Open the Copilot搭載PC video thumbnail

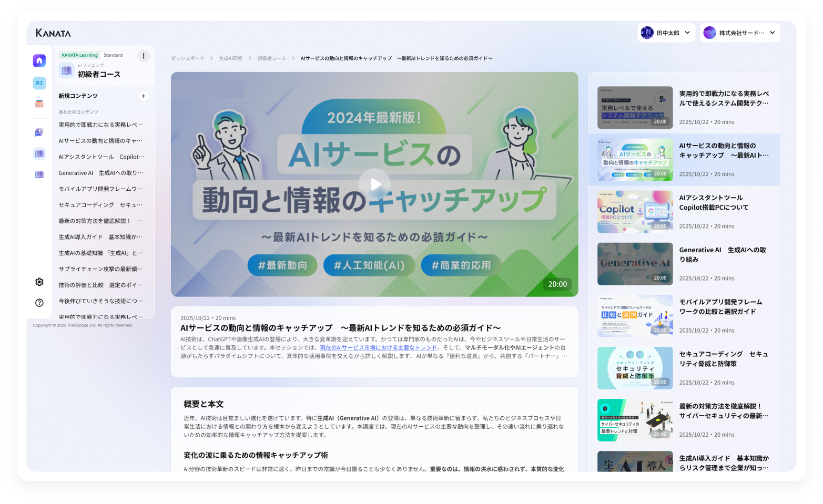pos(635,211)
